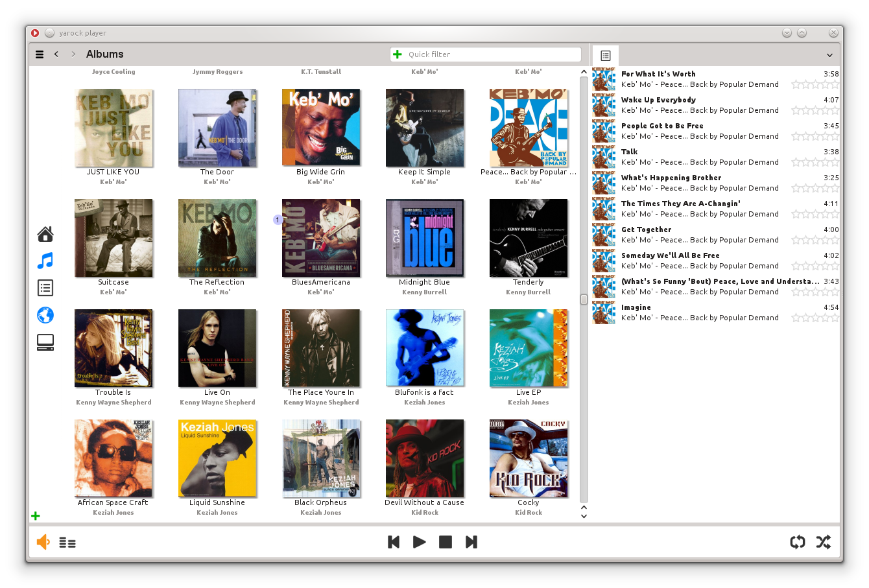Click the up arrow below album scrollbar
The height and width of the screenshot is (588, 869).
tap(584, 508)
